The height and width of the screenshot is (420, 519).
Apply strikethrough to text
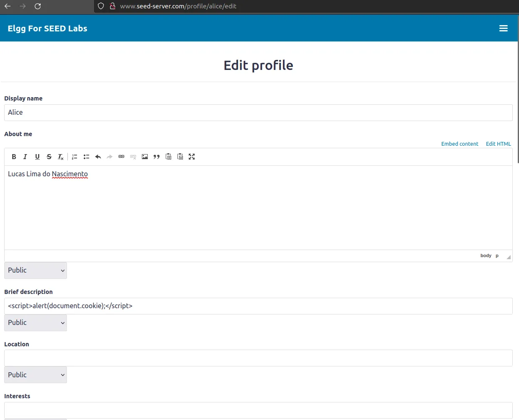pyautogui.click(x=49, y=157)
